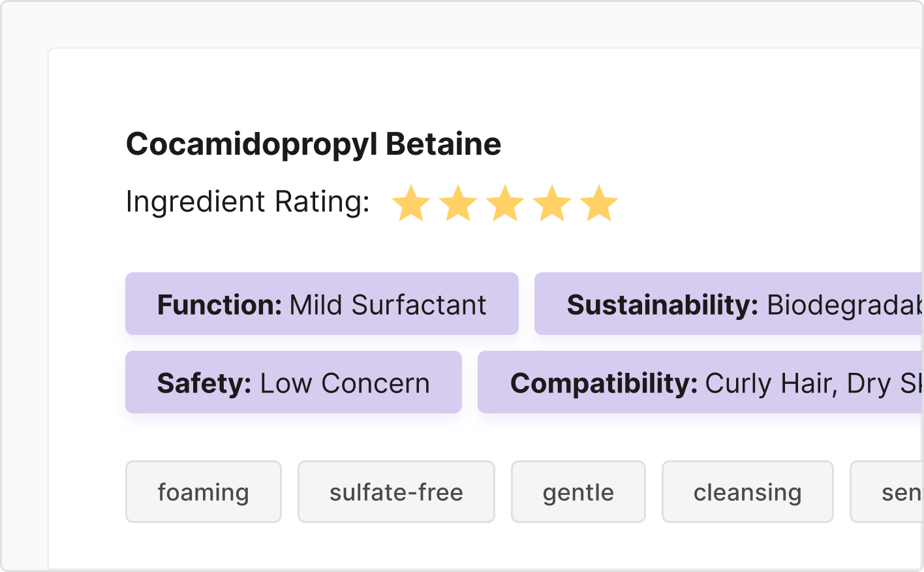The width and height of the screenshot is (924, 572).
Task: Click the Function: Mild Surfactant badge
Action: 322,304
